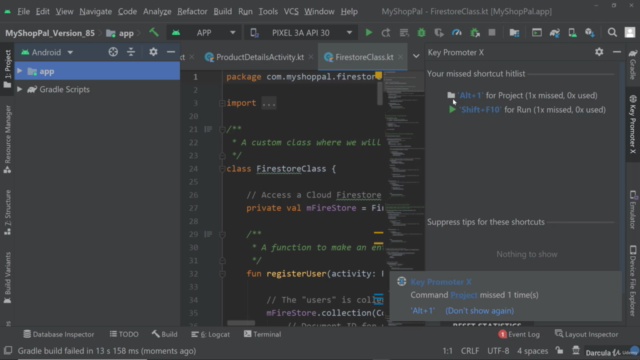Click the CRLF line separator indicator
Screen dimensions: 640x360
tap(470, 351)
